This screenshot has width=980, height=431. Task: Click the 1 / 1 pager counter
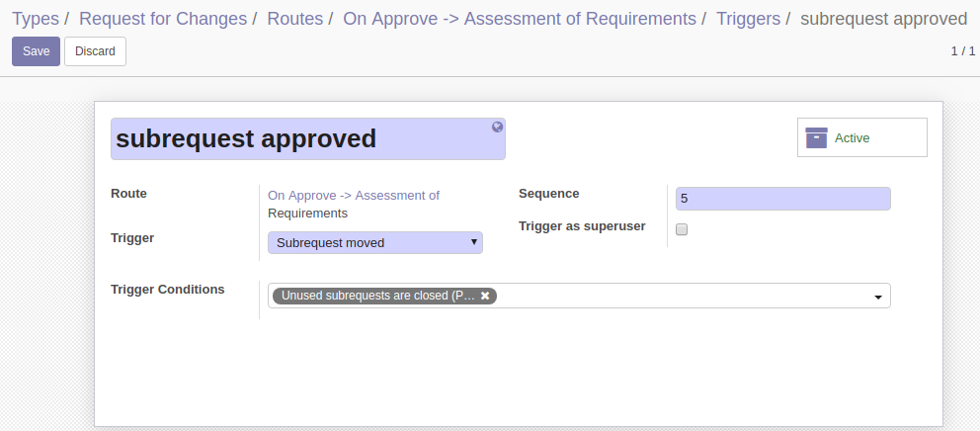(963, 51)
